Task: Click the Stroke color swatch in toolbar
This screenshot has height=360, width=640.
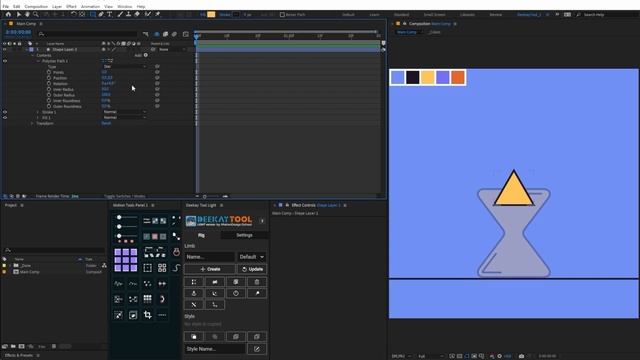Action: (236, 15)
